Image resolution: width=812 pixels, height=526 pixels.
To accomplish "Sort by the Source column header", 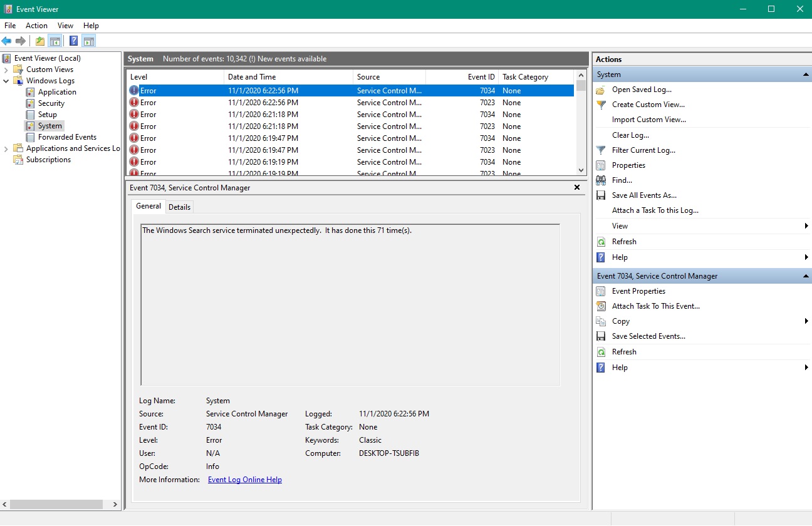I will click(x=389, y=77).
